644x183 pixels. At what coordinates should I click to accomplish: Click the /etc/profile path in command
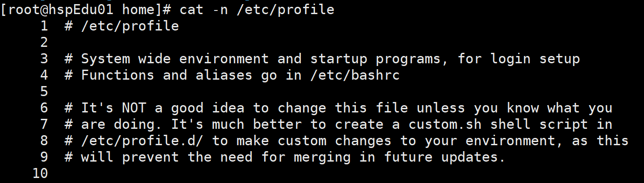pos(286,10)
